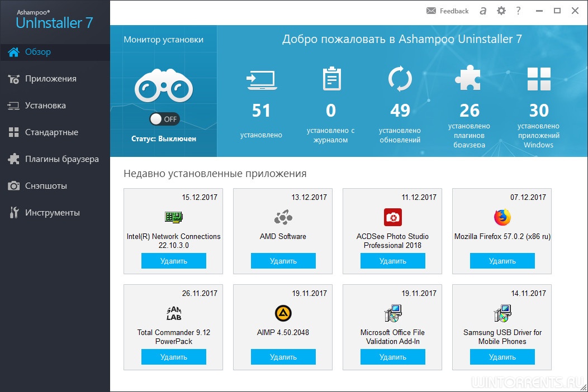Click Удалить for Samsung USB Driver
588x392 pixels.
502,357
